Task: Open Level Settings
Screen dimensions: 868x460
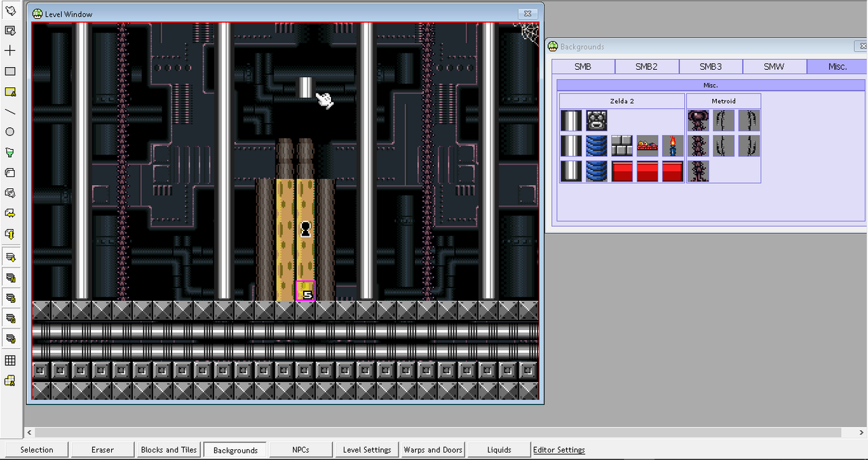Action: tap(367, 450)
